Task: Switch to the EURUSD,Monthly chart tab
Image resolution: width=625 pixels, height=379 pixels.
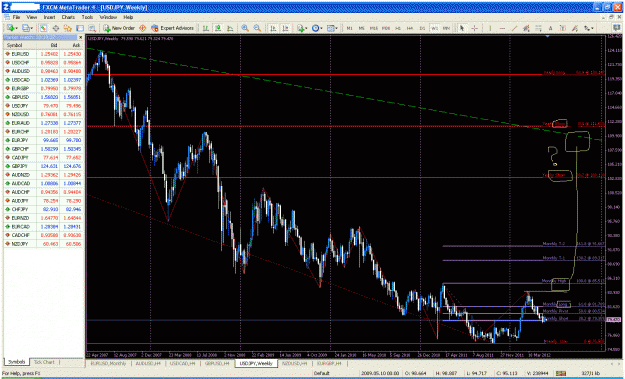Action: [x=108, y=363]
